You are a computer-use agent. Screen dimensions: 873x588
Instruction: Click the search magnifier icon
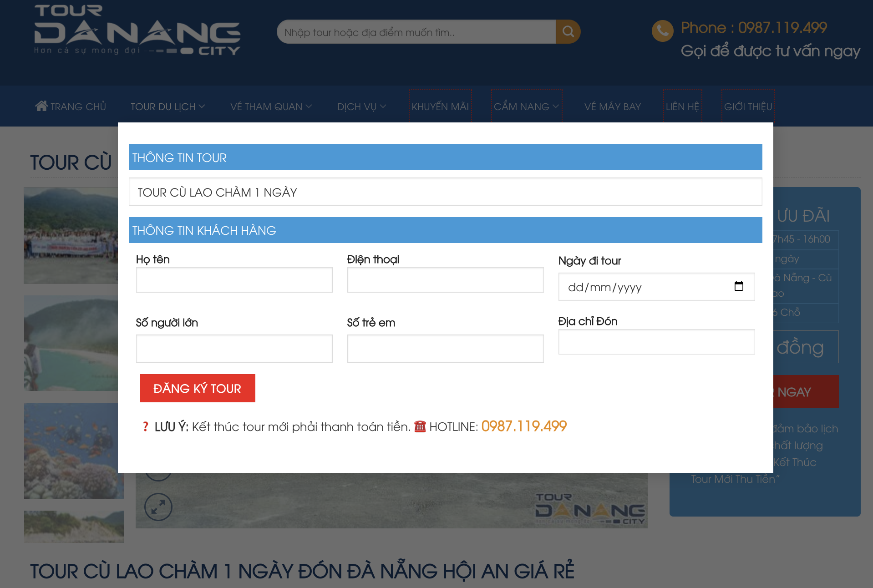[x=568, y=31]
